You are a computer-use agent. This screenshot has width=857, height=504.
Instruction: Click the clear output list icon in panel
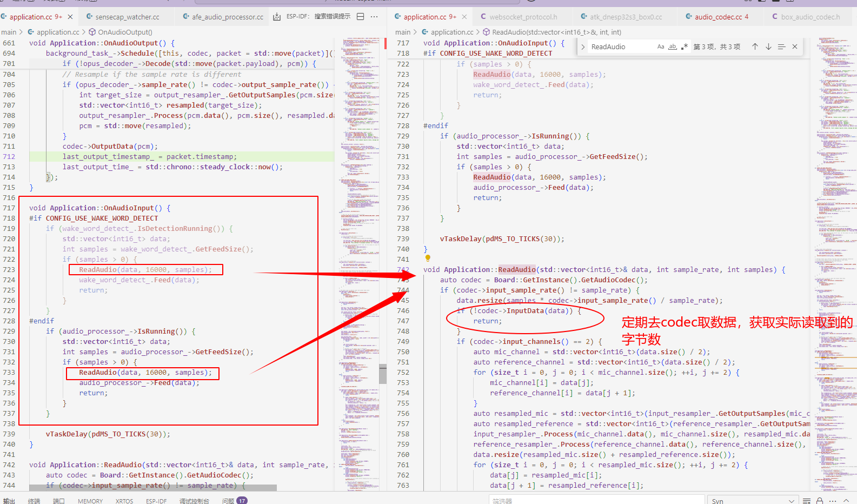[807, 501]
